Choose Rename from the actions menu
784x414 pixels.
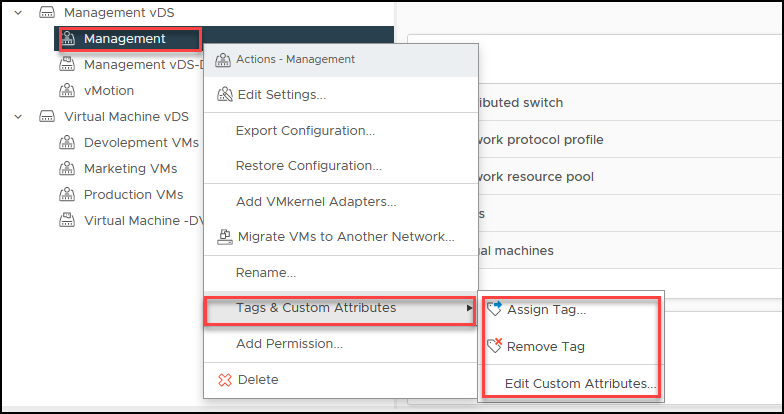[266, 273]
